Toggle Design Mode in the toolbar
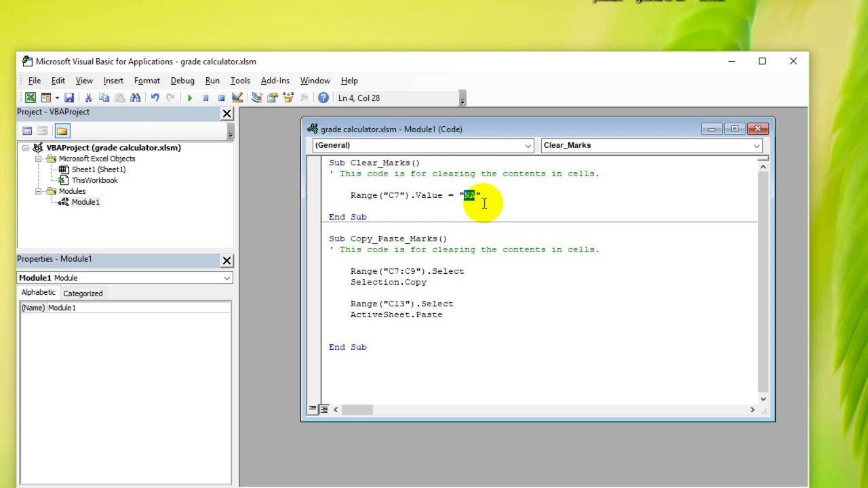The height and width of the screenshot is (488, 868). (x=237, y=98)
